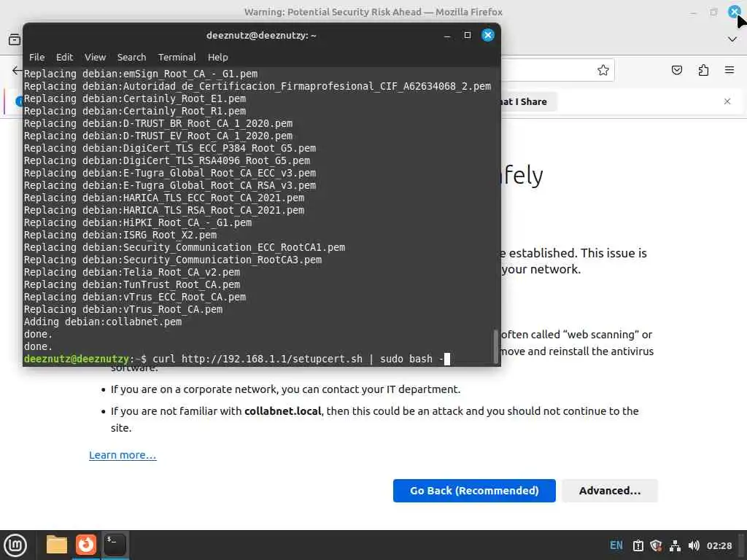This screenshot has height=560, width=747.
Task: Open the Linux Mint start menu
Action: tap(15, 545)
